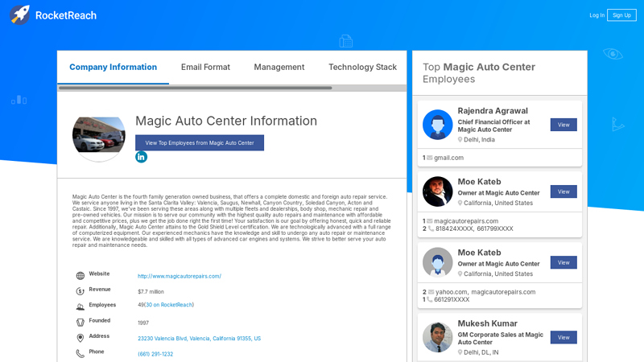This screenshot has width=644, height=362.
Task: Click location pin beside Delhi, India
Action: pos(460,139)
